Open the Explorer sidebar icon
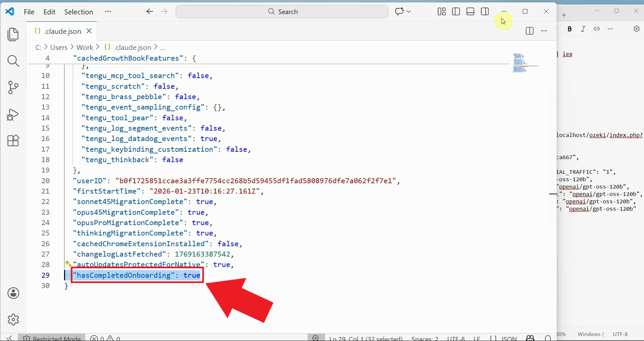This screenshot has width=644, height=341. [13, 35]
